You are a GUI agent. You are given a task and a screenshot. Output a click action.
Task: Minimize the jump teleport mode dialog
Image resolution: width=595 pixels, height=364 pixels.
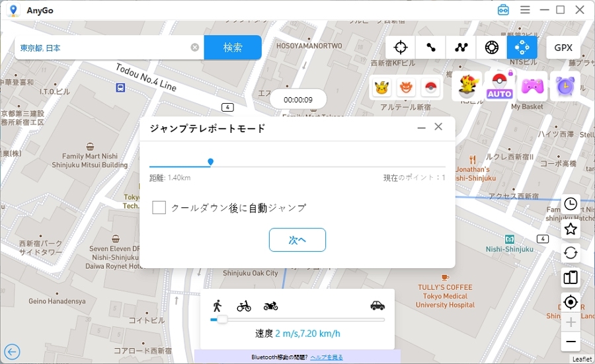click(x=421, y=127)
